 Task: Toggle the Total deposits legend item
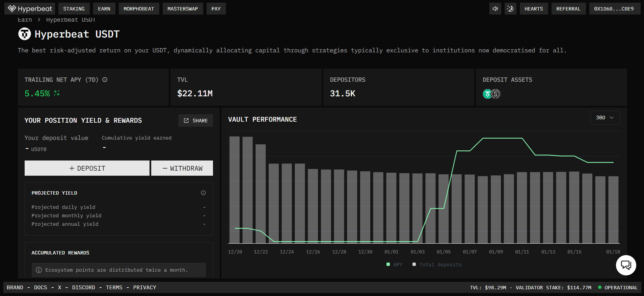tap(437, 265)
